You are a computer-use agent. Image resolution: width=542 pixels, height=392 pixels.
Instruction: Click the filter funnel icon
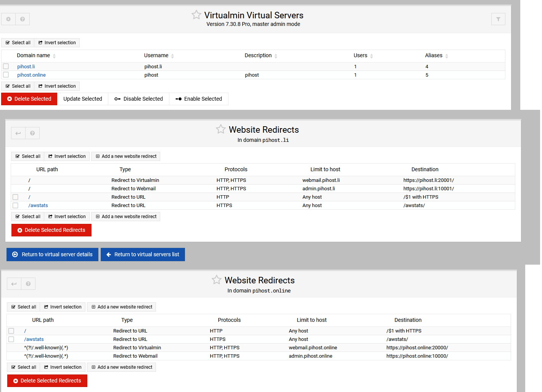498,19
